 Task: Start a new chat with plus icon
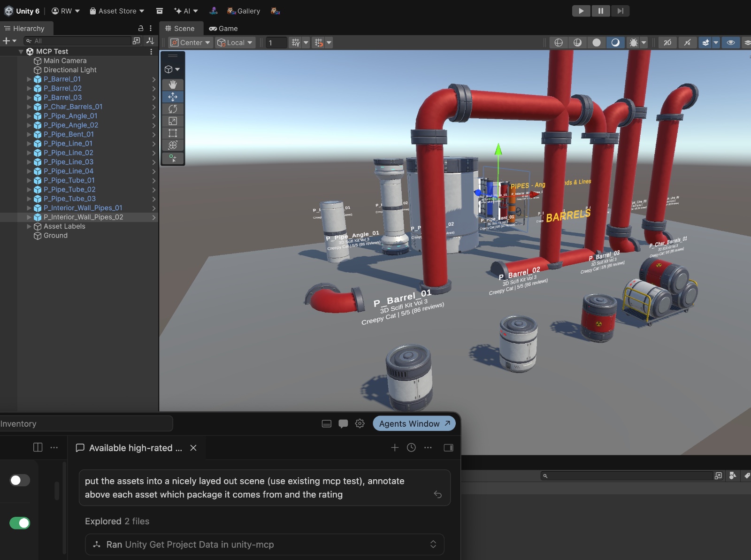point(395,448)
